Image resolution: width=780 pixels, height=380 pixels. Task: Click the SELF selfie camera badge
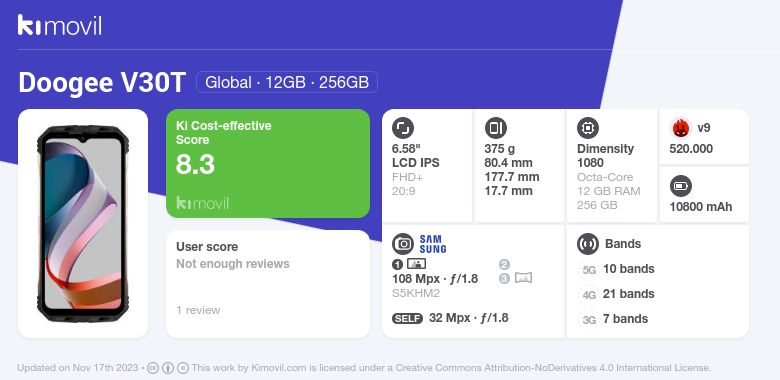coord(407,318)
